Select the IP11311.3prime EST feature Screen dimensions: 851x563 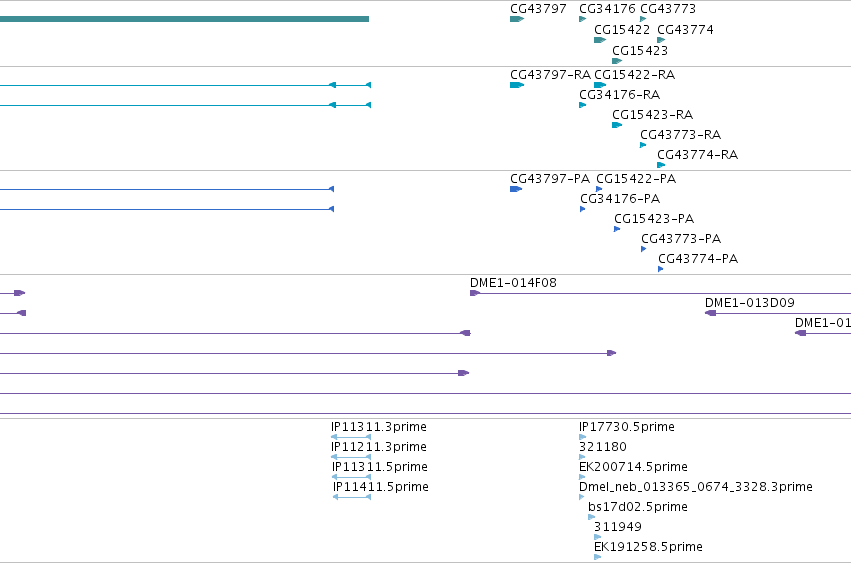point(351,437)
